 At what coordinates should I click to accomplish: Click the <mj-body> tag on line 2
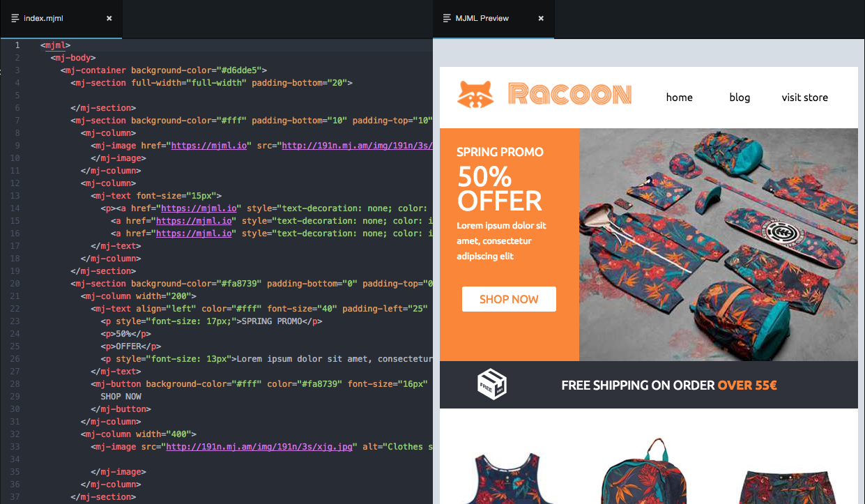coord(73,58)
